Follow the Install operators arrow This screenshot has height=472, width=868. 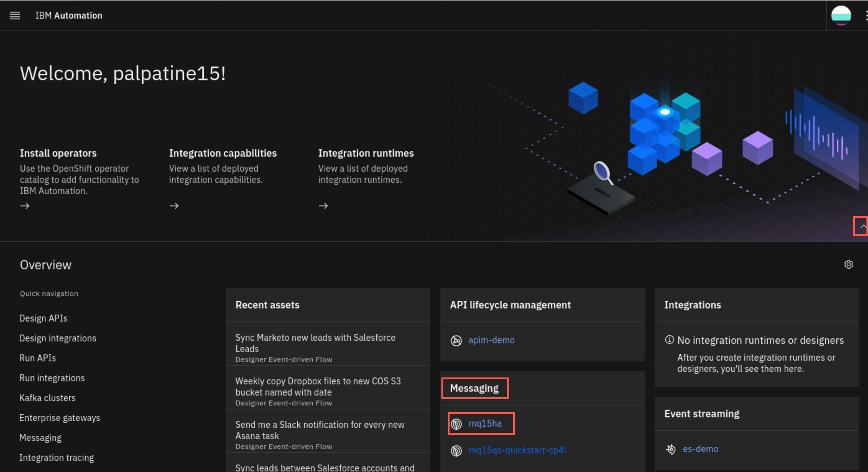(25, 206)
